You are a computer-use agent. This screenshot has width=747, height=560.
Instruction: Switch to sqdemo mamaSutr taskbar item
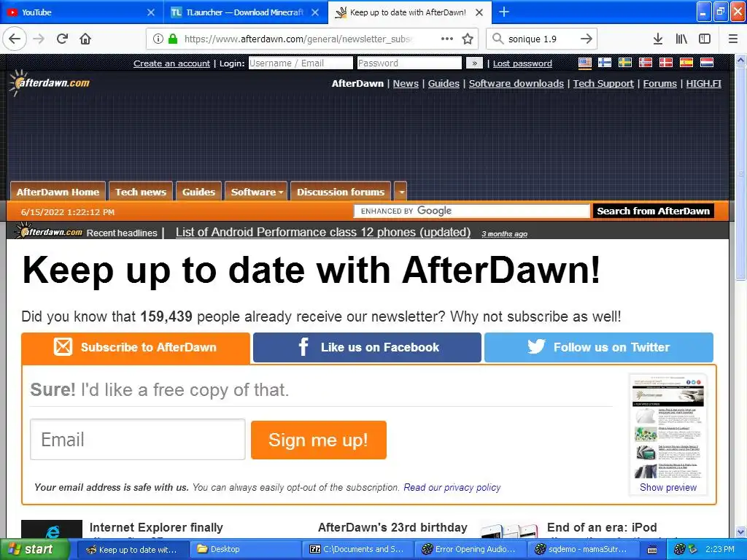(x=583, y=550)
